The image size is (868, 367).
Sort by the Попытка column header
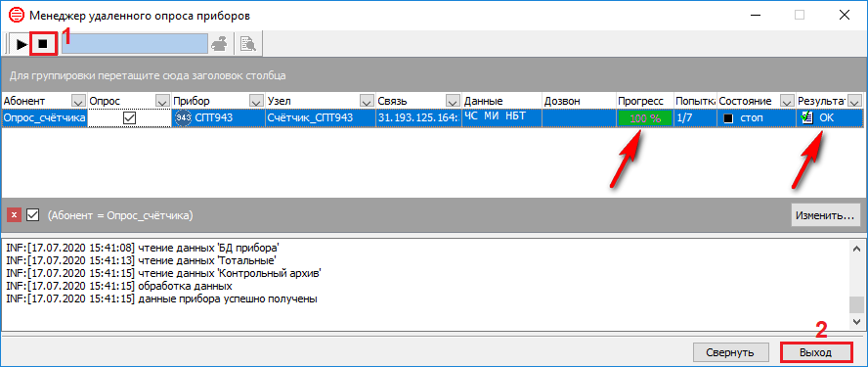pyautogui.click(x=695, y=101)
